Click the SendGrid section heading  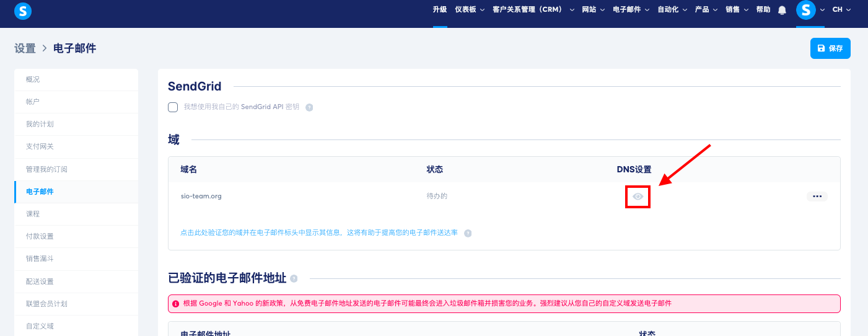(x=195, y=86)
